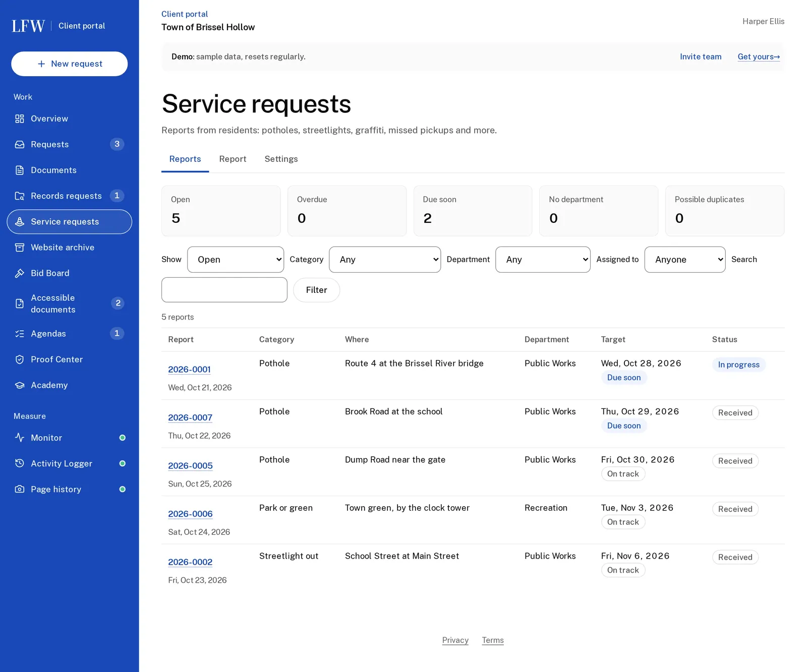The height and width of the screenshot is (672, 807).
Task: Open Overview in the sidebar
Action: coord(70,118)
